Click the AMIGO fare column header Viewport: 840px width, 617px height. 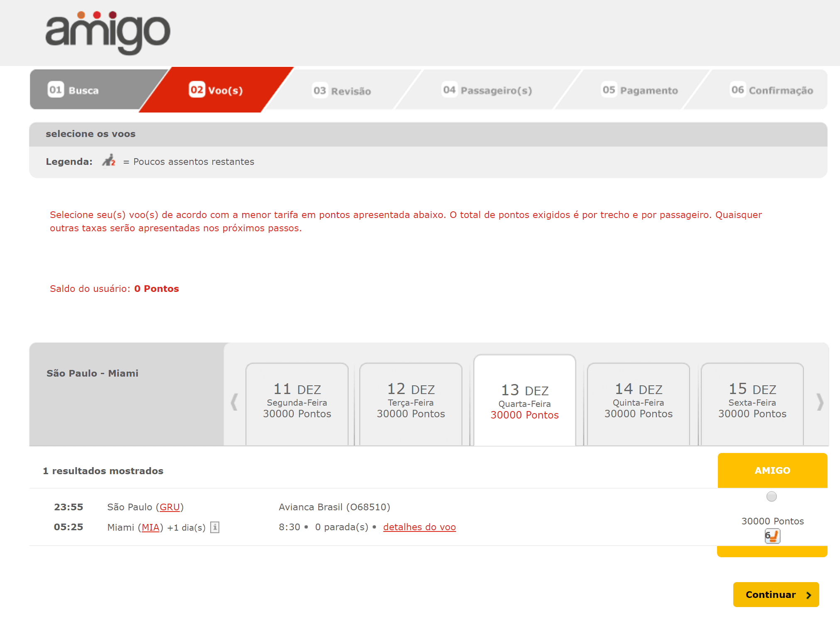[773, 470]
